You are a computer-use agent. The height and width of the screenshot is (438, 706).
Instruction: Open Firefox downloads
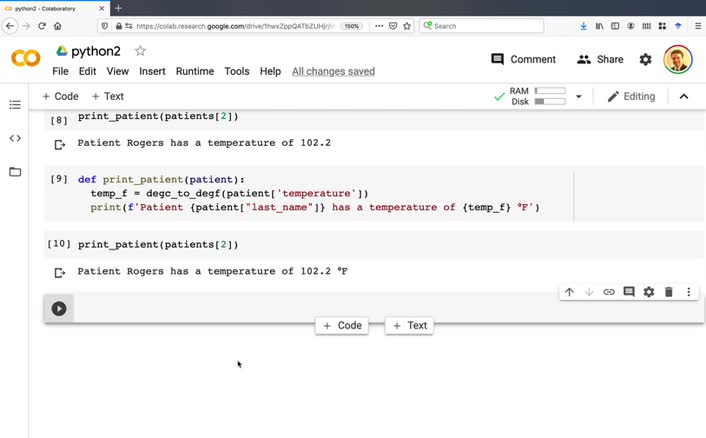pyautogui.click(x=584, y=26)
